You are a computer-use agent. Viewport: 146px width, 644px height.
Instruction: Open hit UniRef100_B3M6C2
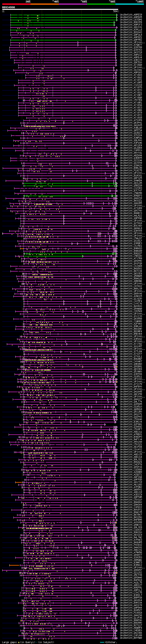[x=131, y=565]
